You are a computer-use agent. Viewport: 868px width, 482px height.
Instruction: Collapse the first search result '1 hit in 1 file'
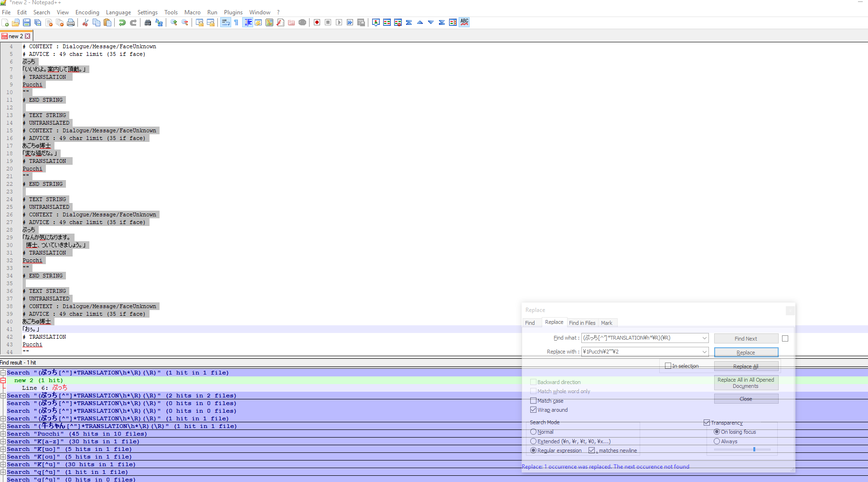point(3,373)
